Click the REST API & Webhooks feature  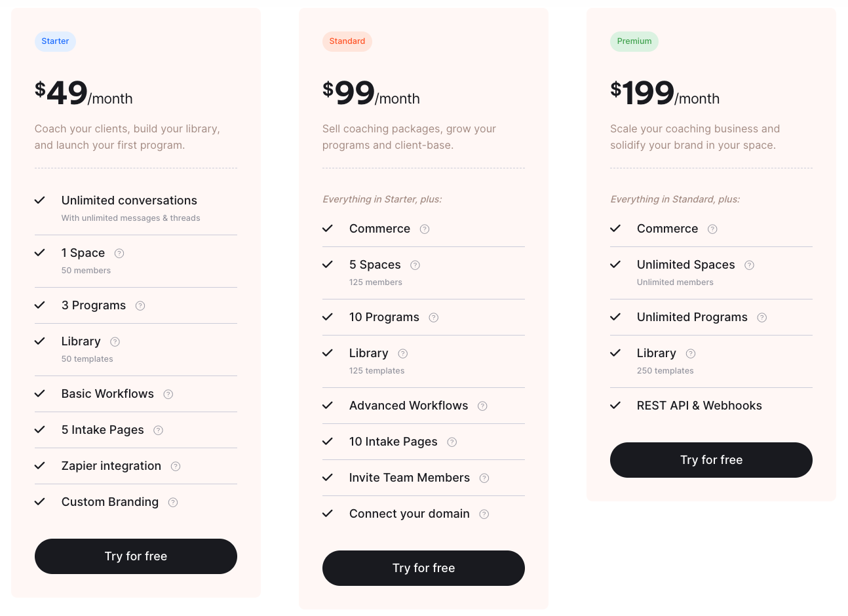(x=699, y=406)
